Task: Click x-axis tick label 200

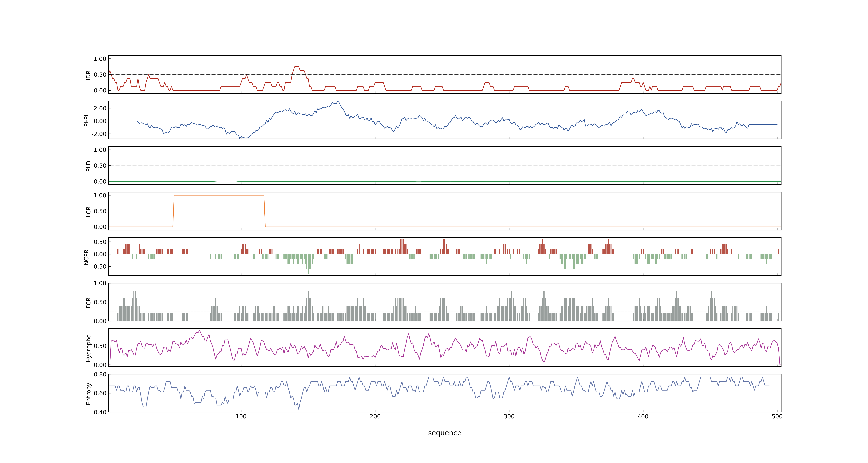Action: point(375,416)
